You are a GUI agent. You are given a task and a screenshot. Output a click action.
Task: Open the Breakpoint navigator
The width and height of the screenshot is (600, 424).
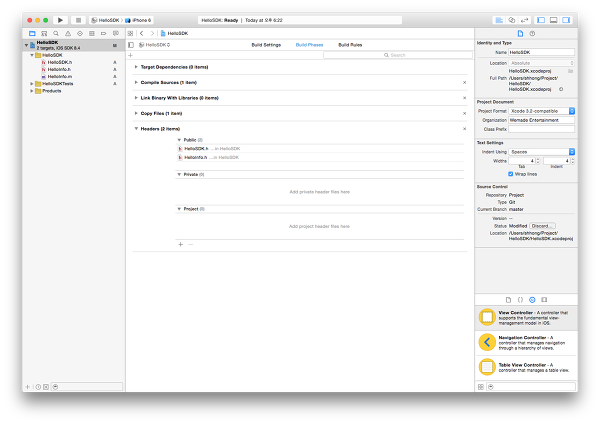[x=103, y=34]
